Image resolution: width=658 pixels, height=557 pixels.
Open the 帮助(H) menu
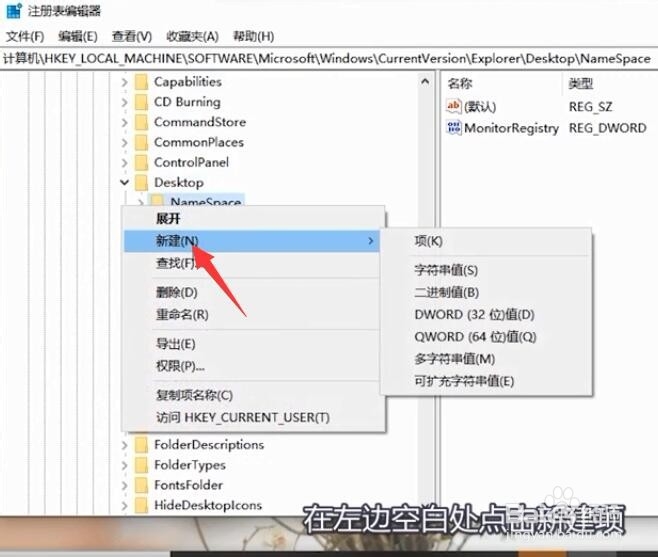pos(253,37)
